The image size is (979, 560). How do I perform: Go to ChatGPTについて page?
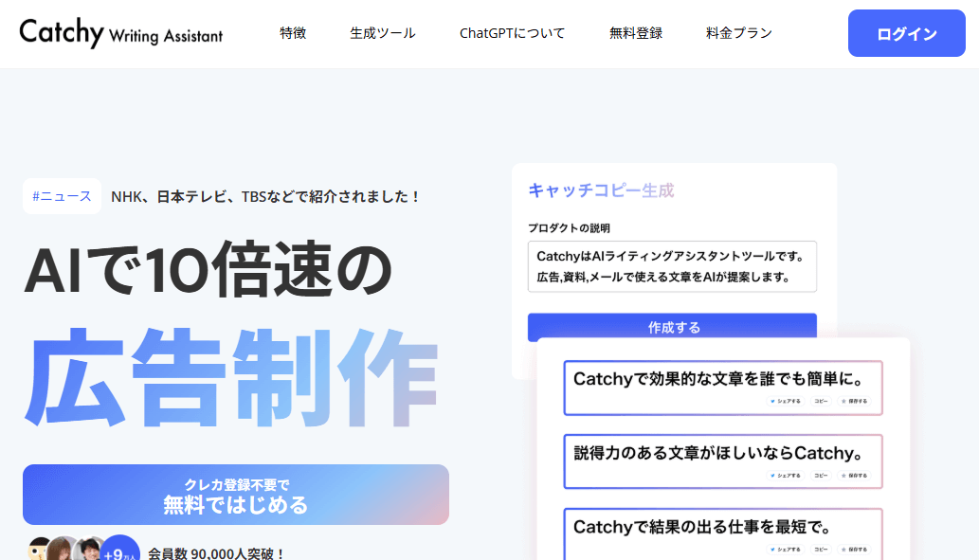[512, 33]
